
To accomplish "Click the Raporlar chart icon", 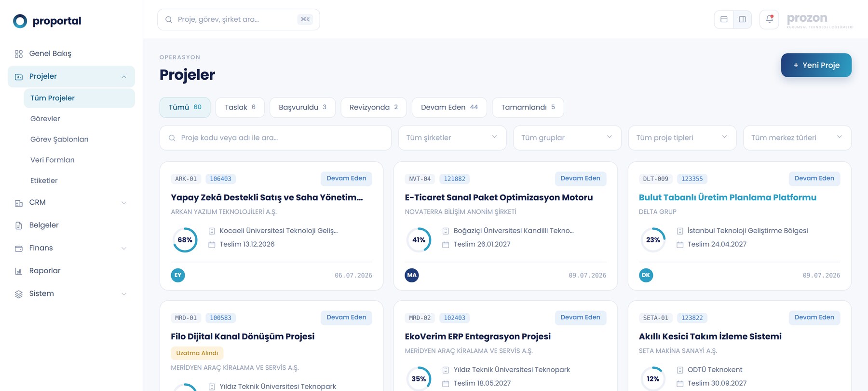I will pyautogui.click(x=19, y=271).
